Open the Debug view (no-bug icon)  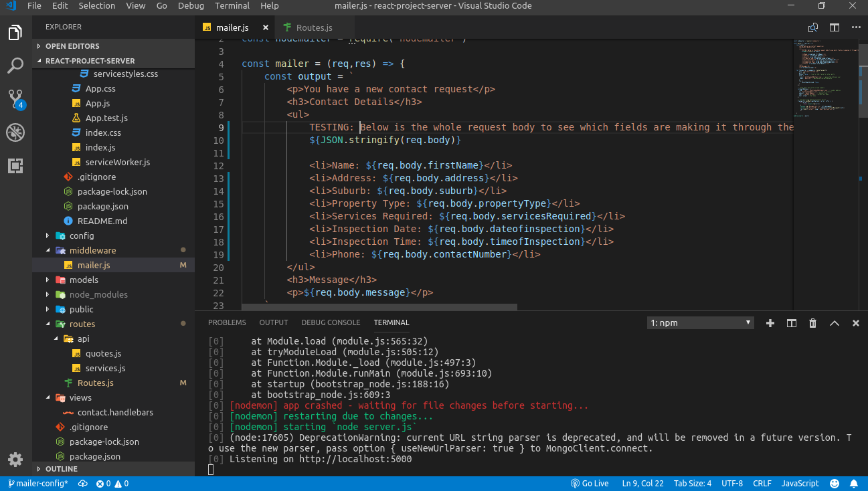coord(15,132)
